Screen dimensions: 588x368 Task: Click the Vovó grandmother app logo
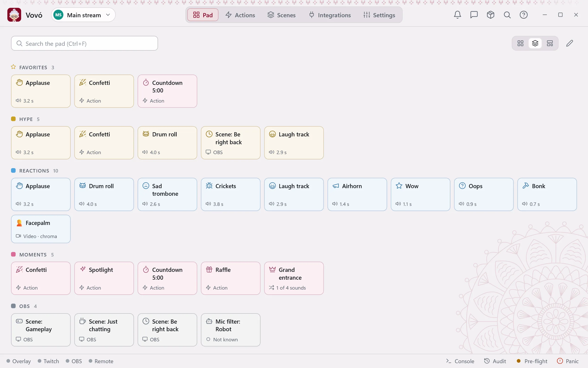click(x=14, y=15)
